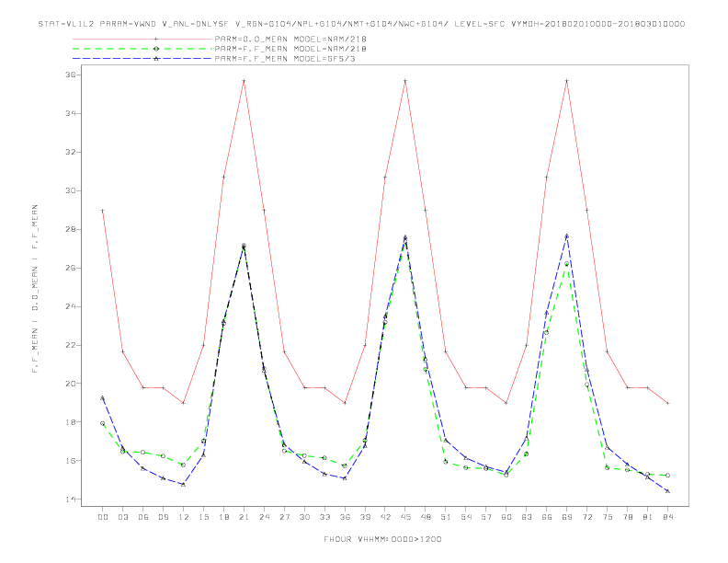Click y-axis tick label 16
The width and height of the screenshot is (728, 563).
click(71, 460)
